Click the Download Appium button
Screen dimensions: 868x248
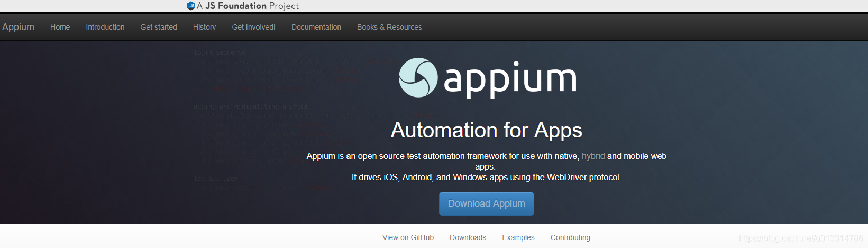tap(487, 203)
